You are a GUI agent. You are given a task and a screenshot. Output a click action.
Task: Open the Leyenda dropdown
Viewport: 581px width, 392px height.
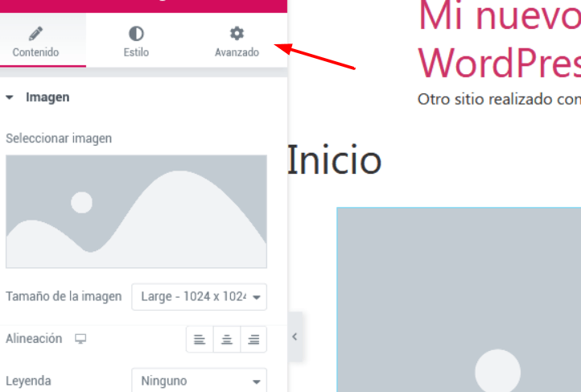(x=199, y=381)
